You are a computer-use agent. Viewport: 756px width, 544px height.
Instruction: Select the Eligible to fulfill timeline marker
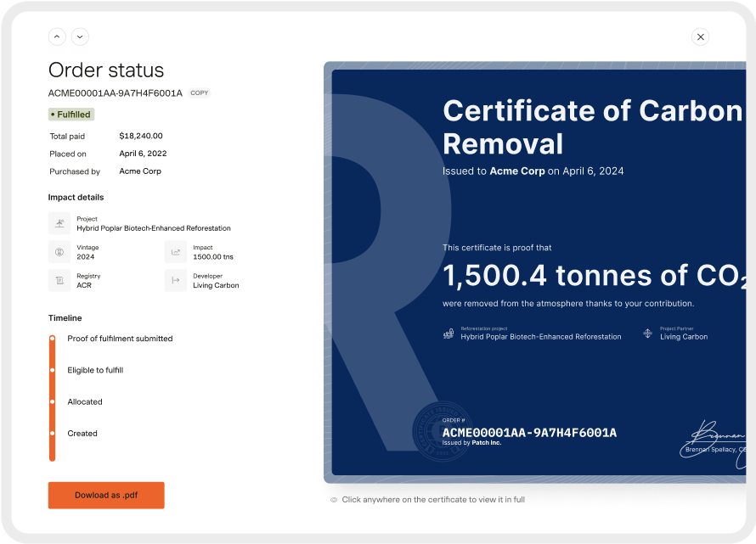click(52, 370)
